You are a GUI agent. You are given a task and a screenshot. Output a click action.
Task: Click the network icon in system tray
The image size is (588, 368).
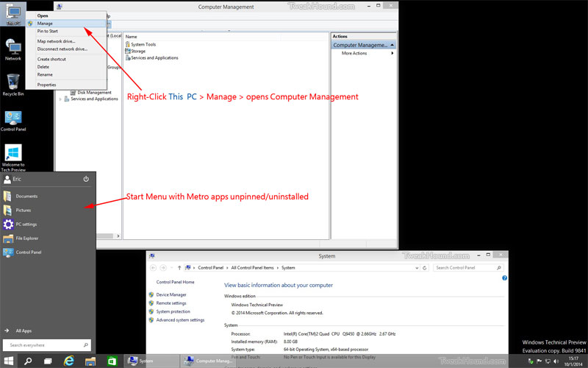[x=548, y=361]
